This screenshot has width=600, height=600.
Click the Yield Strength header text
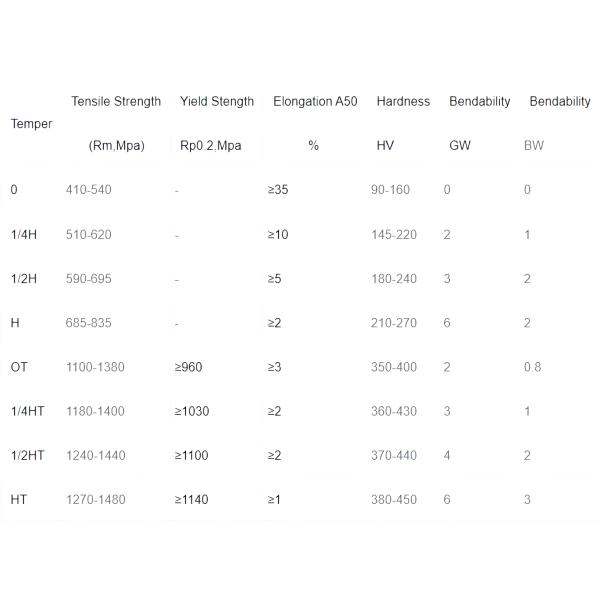pos(217,101)
